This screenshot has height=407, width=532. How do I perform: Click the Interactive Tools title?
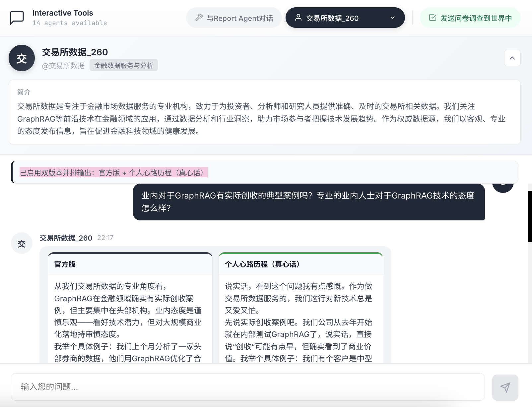click(x=63, y=13)
